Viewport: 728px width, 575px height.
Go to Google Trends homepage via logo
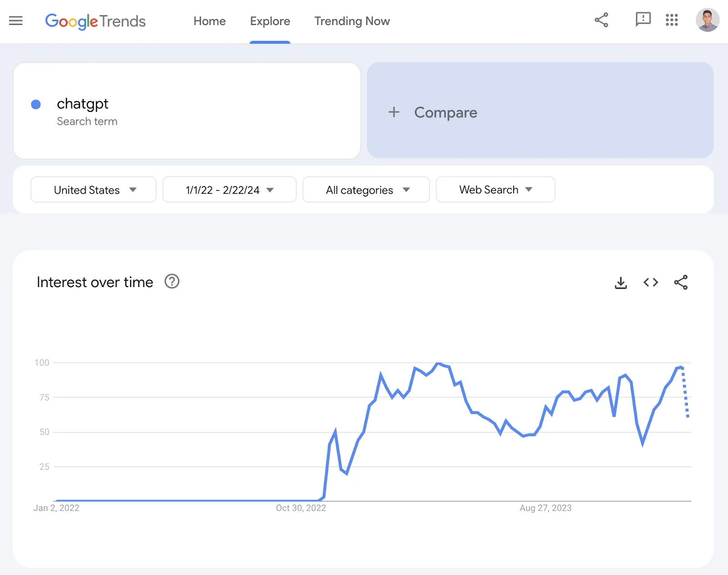point(95,21)
